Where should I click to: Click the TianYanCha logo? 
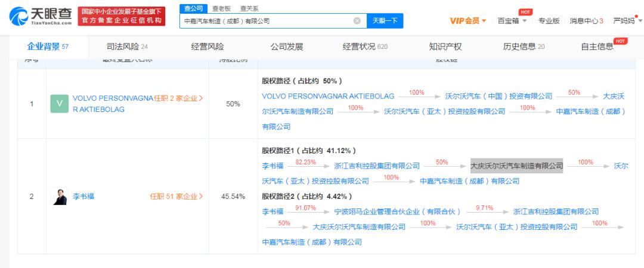(x=41, y=17)
